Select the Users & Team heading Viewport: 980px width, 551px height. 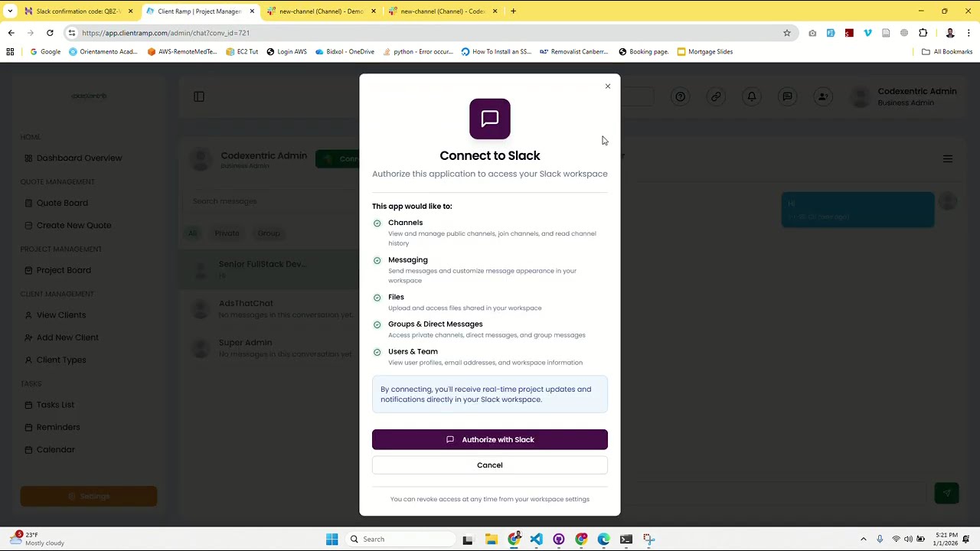(x=413, y=352)
